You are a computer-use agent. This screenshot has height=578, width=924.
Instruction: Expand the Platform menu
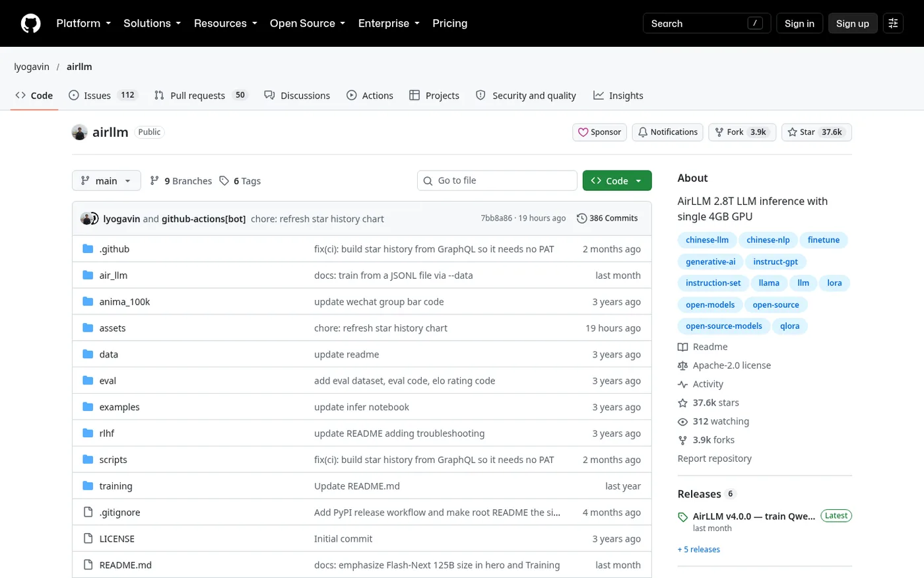84,23
